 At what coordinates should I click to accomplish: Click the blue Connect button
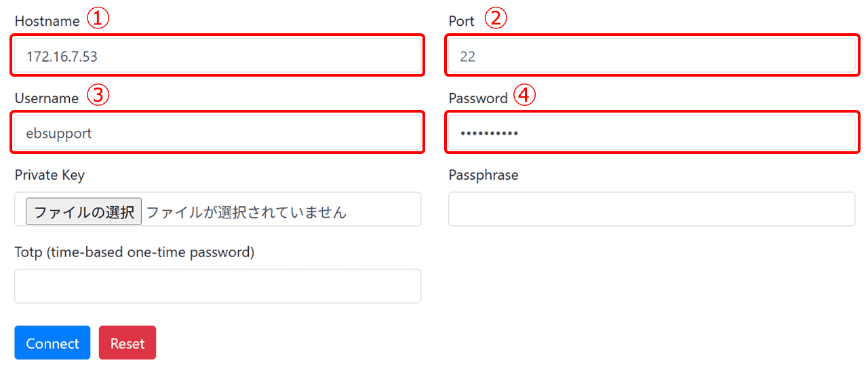[x=52, y=343]
